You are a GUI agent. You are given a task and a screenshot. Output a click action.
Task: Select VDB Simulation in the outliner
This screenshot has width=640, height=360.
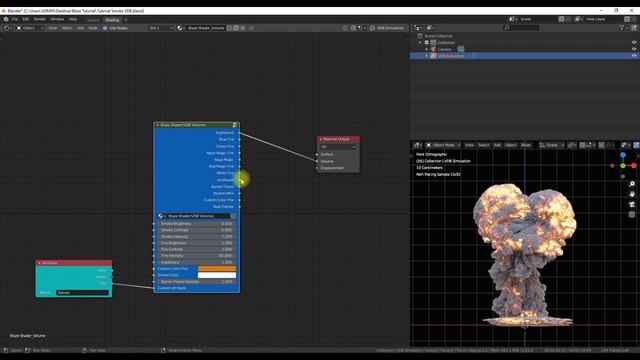pos(451,56)
